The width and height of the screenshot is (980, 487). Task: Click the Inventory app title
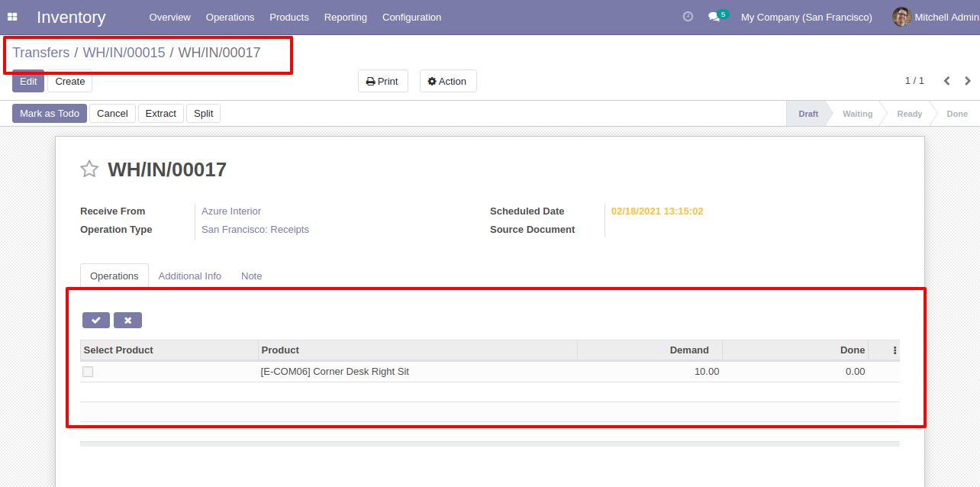[x=71, y=17]
